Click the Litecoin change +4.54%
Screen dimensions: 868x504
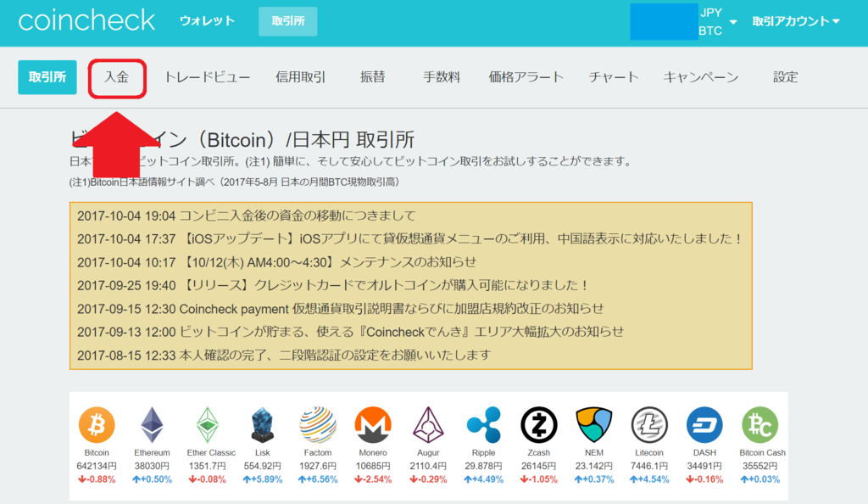tap(649, 479)
